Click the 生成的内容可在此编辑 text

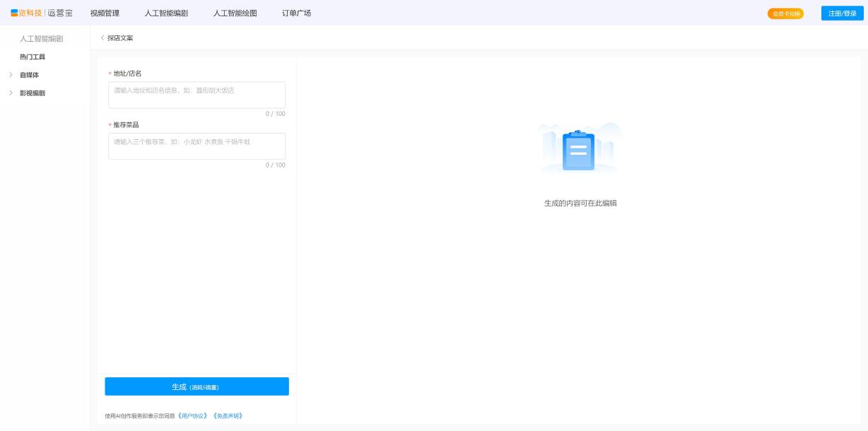tap(580, 203)
